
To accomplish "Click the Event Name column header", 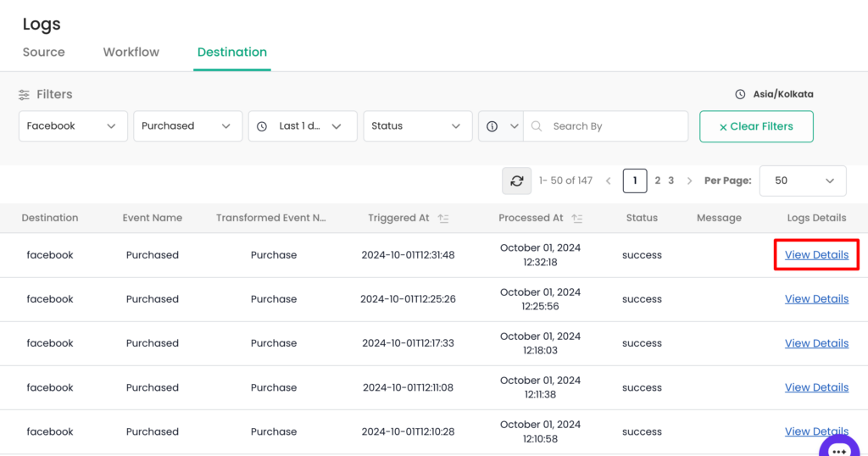I will [x=153, y=218].
